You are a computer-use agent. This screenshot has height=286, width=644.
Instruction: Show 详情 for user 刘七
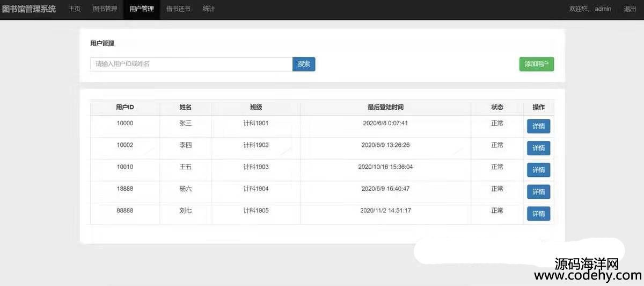[538, 213]
